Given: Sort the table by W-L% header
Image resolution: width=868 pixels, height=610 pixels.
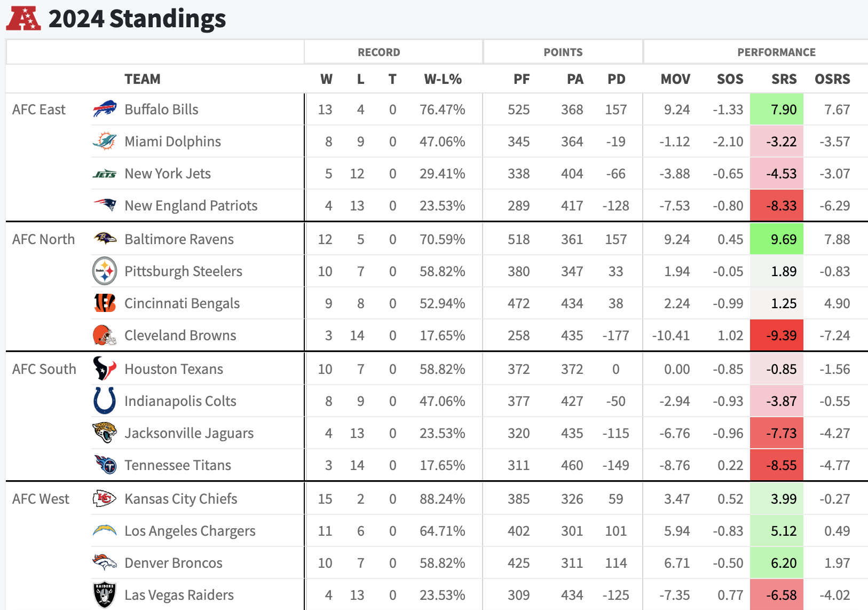Looking at the screenshot, I should tap(443, 79).
